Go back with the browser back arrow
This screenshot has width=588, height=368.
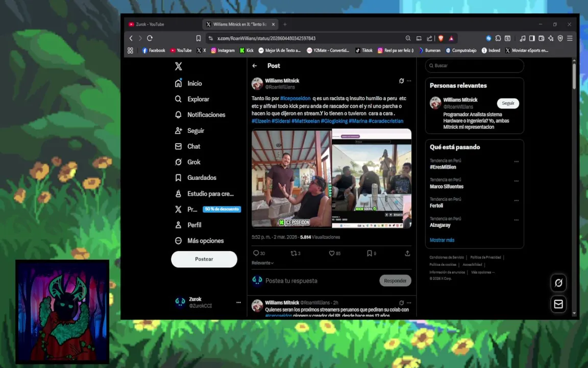(131, 38)
